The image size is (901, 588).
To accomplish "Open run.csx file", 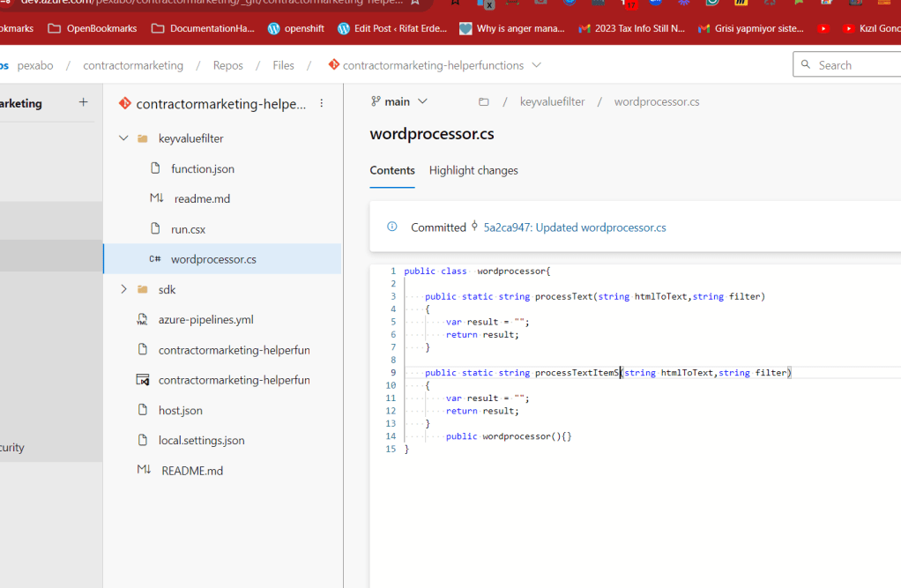I will (x=188, y=228).
